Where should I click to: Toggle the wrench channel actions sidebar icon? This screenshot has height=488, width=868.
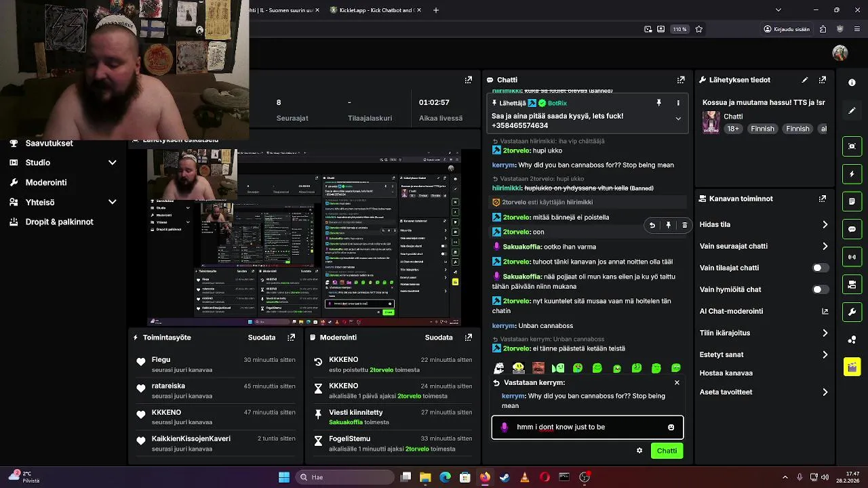pos(852,312)
